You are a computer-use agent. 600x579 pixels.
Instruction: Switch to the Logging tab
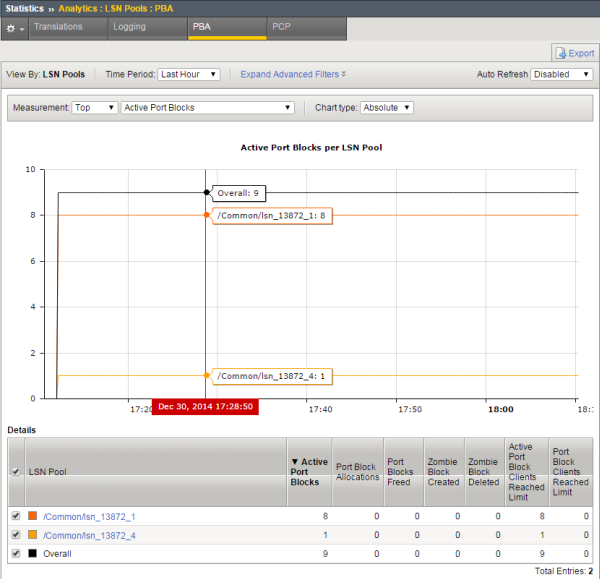tap(129, 28)
